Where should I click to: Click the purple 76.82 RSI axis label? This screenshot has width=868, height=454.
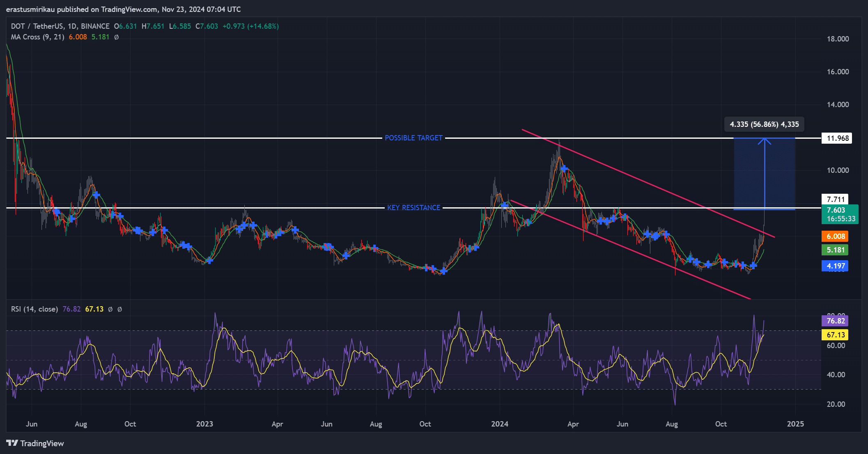[835, 321]
